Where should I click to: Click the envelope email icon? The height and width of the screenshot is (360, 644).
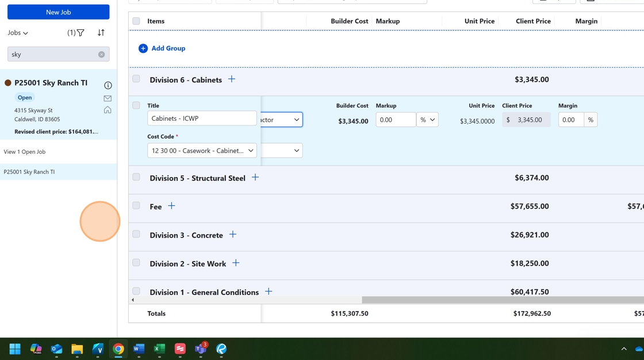pyautogui.click(x=108, y=98)
